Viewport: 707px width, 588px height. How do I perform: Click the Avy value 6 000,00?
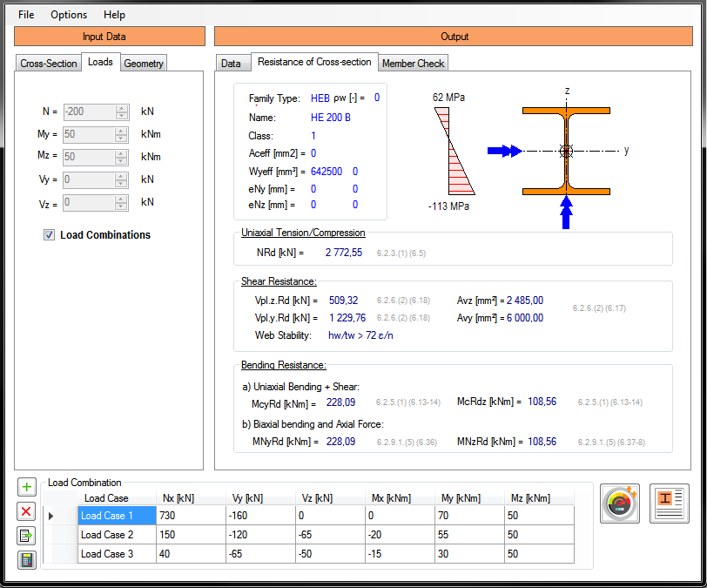pos(525,318)
